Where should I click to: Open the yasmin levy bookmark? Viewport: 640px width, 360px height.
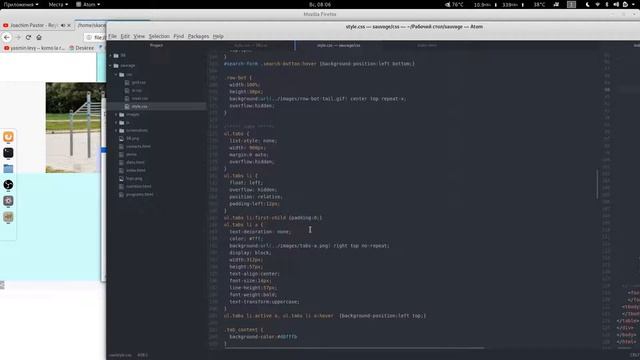point(34,48)
